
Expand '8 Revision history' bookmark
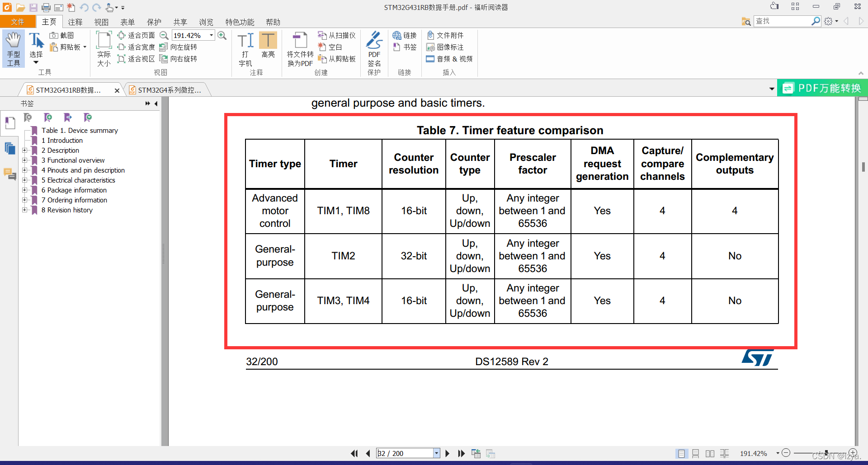point(25,210)
